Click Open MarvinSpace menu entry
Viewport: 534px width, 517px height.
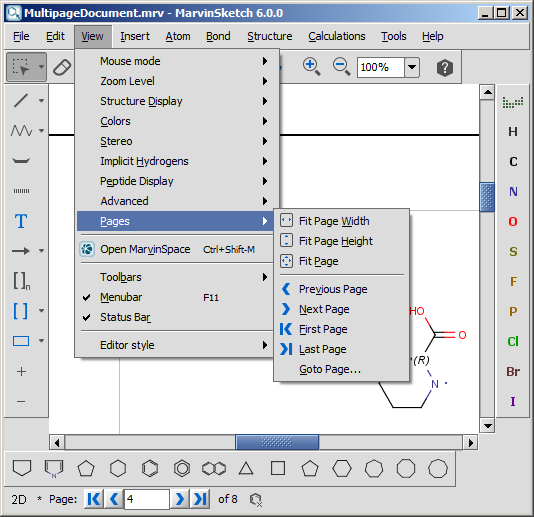click(x=175, y=249)
